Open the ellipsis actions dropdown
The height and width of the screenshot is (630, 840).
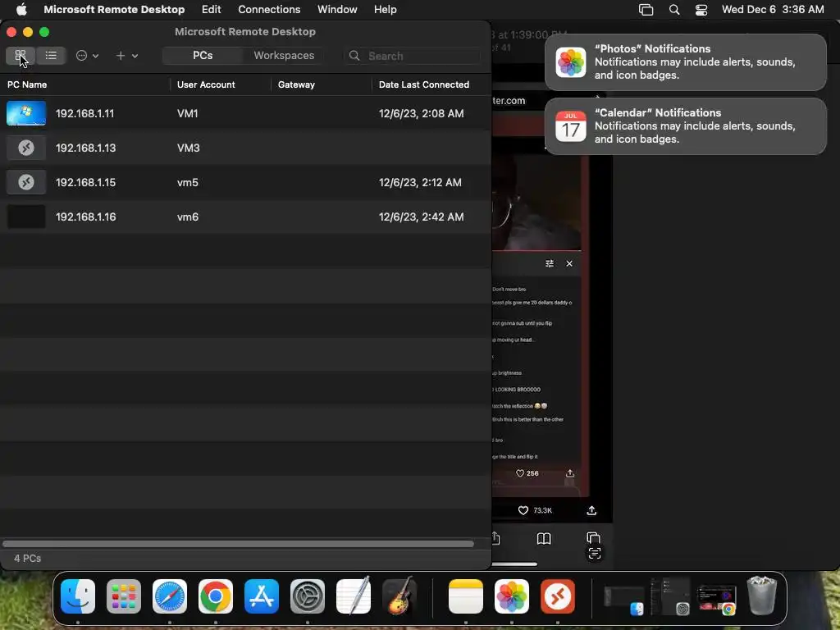(x=87, y=56)
